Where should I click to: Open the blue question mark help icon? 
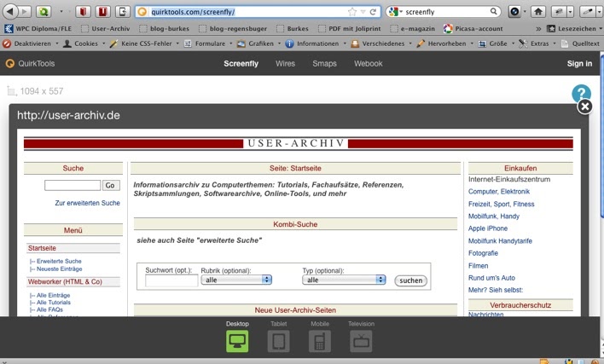point(581,93)
